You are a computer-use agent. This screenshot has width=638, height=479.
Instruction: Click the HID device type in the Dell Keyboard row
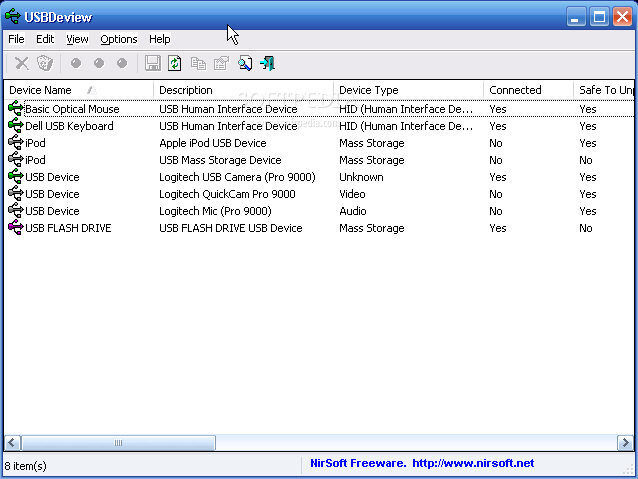(406, 126)
